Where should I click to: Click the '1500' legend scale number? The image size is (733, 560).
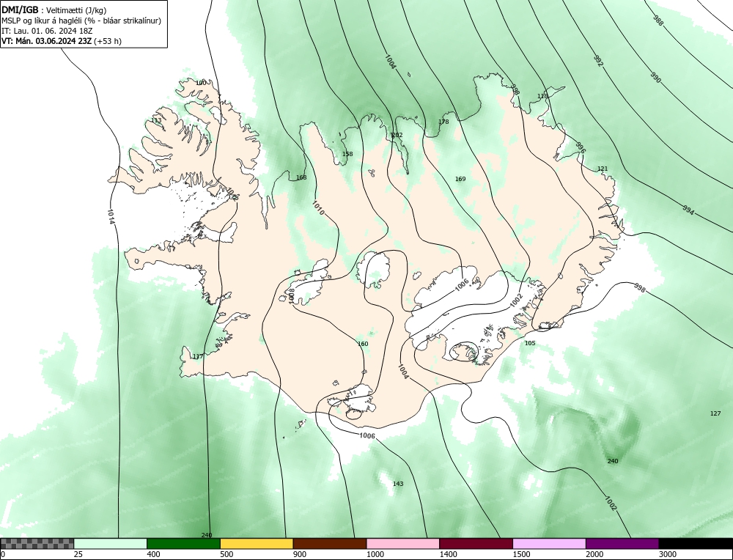point(521,554)
